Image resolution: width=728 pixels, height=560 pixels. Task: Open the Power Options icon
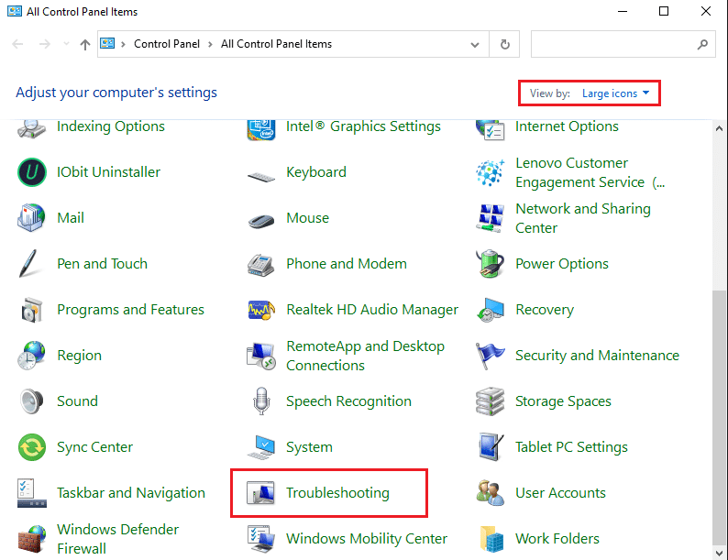point(491,264)
